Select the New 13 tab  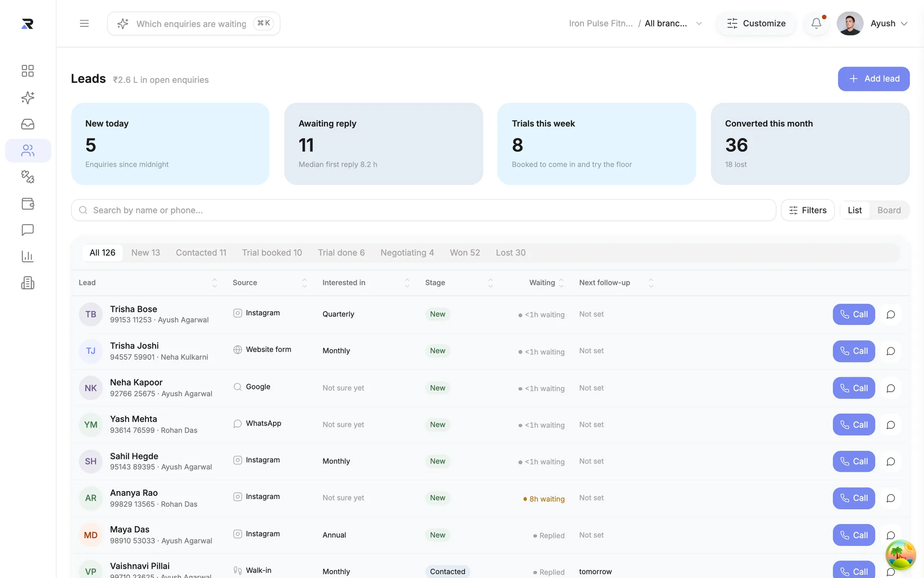click(146, 253)
